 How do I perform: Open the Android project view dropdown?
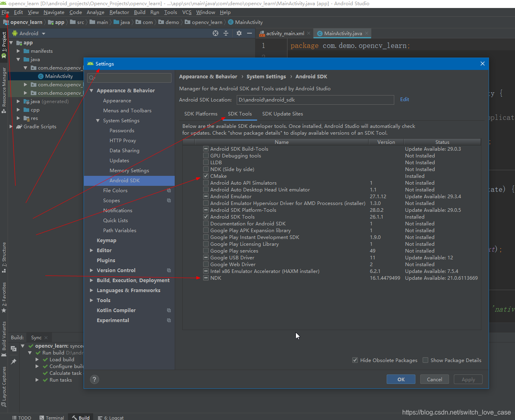pos(29,34)
